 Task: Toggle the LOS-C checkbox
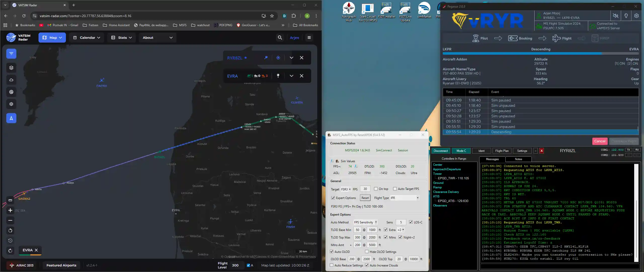pyautogui.click(x=411, y=222)
